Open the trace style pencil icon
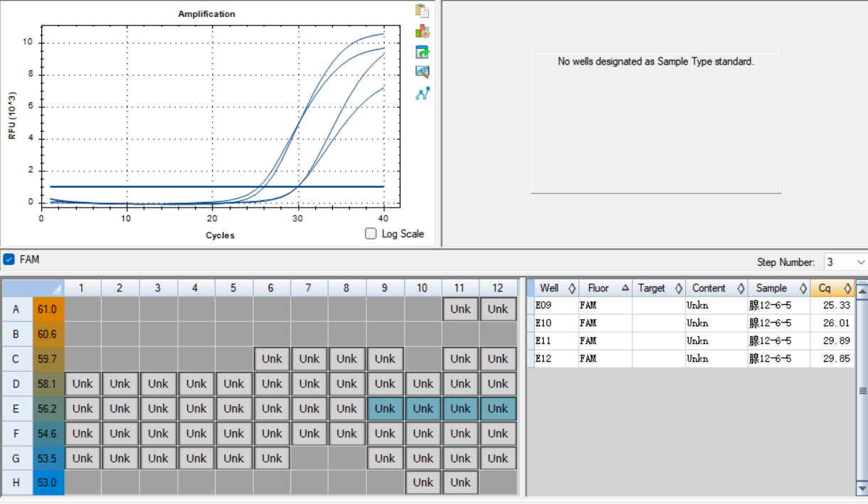The height and width of the screenshot is (504, 868). pyautogui.click(x=423, y=72)
